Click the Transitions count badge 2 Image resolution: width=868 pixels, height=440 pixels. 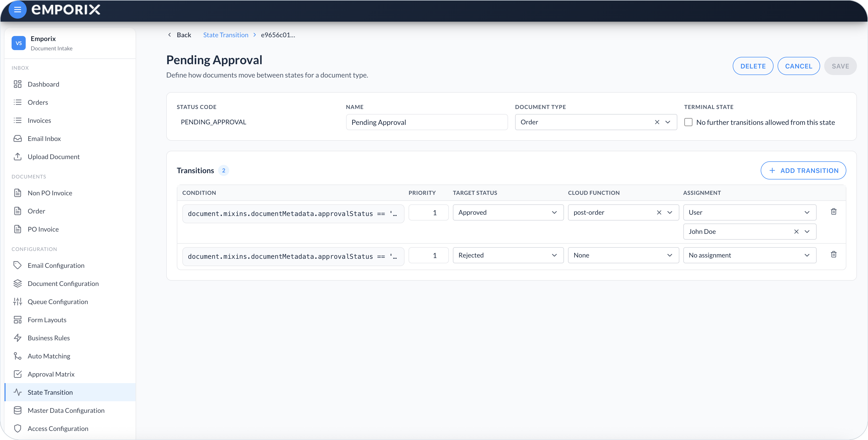[x=223, y=170]
